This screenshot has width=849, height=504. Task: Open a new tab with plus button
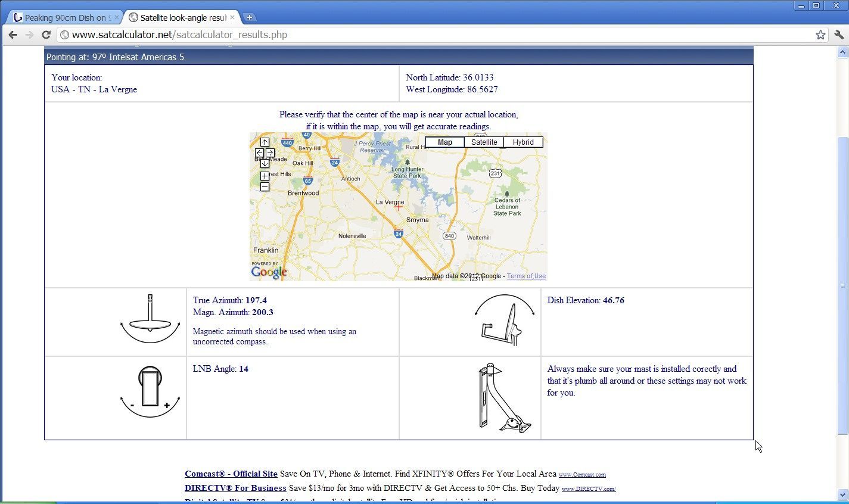pyautogui.click(x=250, y=17)
